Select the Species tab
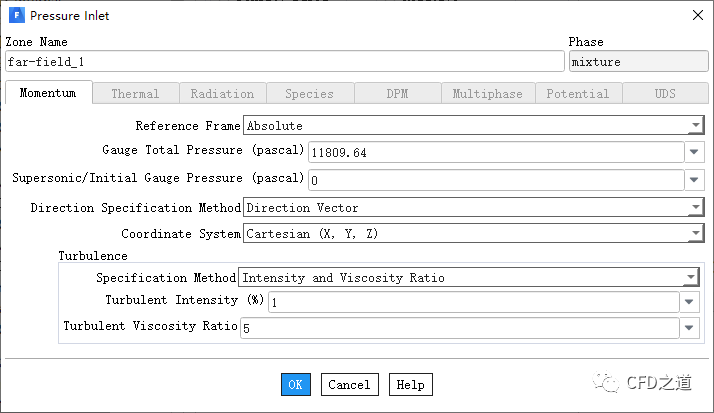 309,94
